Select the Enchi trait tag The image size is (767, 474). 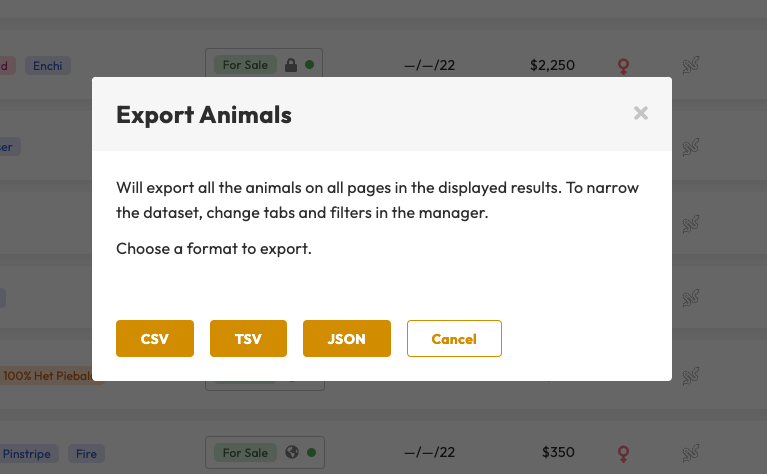[47, 66]
